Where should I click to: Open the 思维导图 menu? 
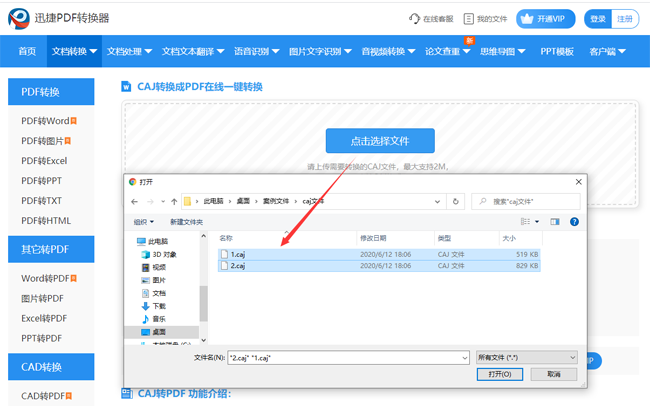tap(502, 51)
